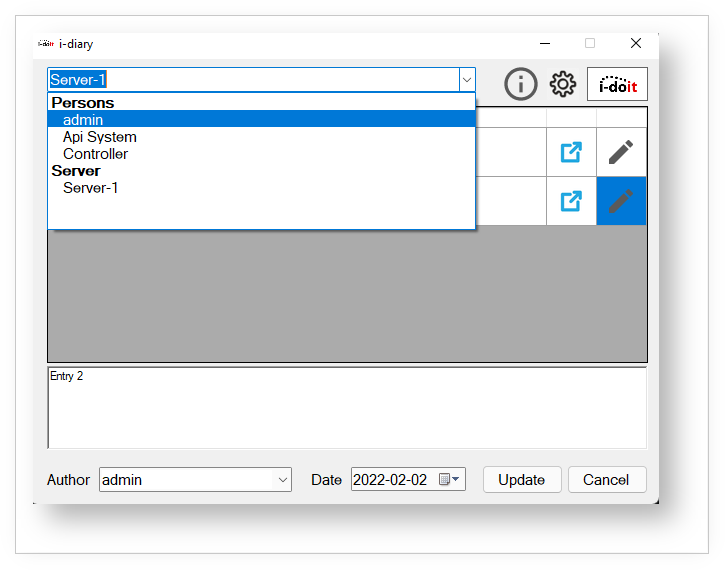Minimize the i-diary window

pyautogui.click(x=545, y=44)
